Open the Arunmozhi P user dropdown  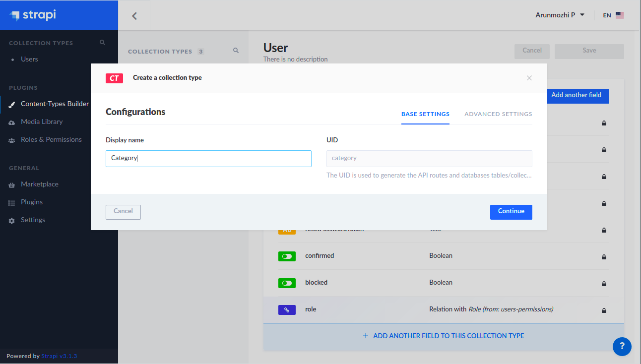pyautogui.click(x=560, y=15)
